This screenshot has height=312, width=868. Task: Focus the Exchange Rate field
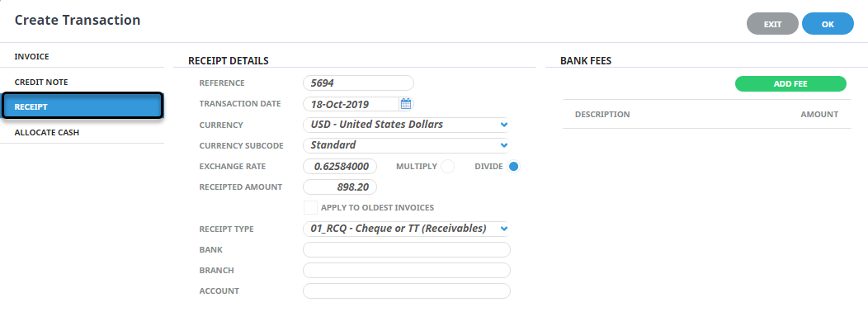pos(340,166)
